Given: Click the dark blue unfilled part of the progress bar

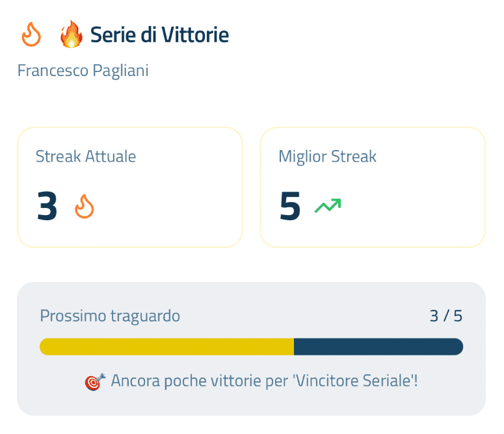Looking at the screenshot, I should (x=378, y=347).
